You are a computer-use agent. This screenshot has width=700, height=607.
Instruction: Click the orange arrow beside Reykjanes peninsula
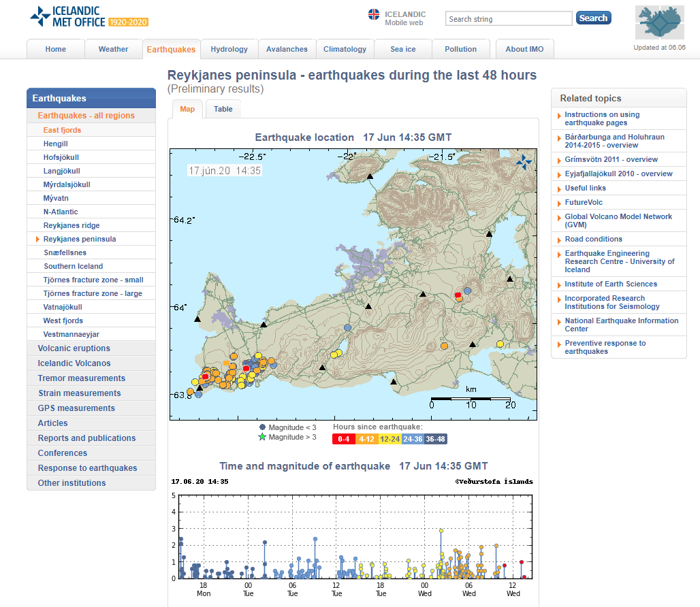37,239
